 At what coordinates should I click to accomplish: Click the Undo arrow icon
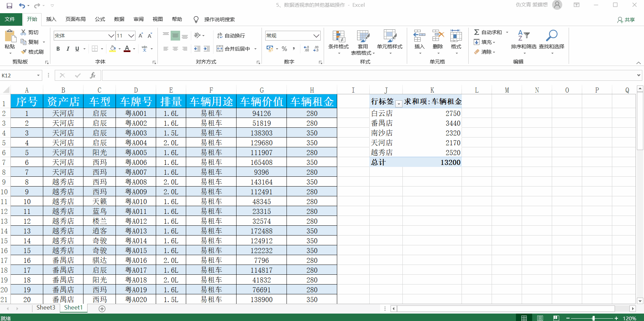click(x=22, y=5)
